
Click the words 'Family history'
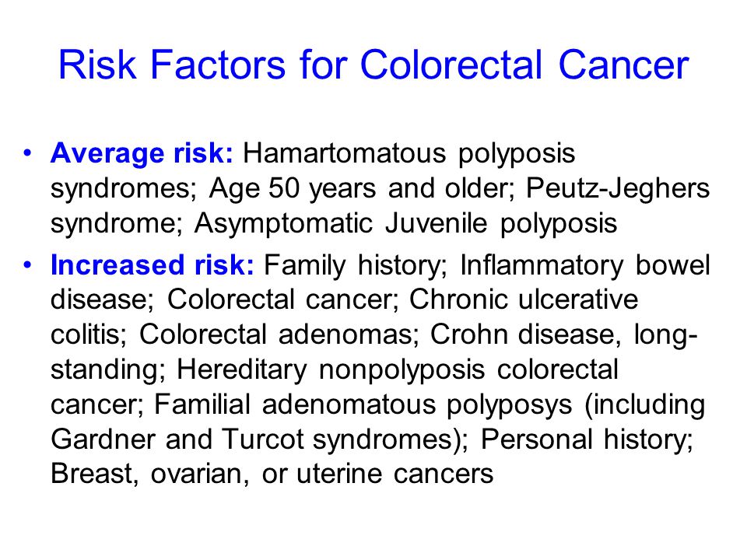pos(353,266)
